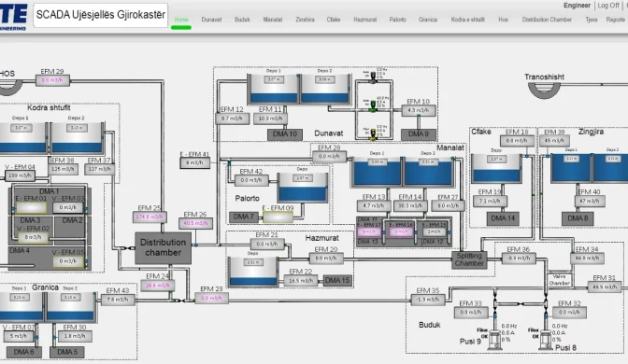
Task: Click the DMA 8 block
Action: (x=578, y=218)
